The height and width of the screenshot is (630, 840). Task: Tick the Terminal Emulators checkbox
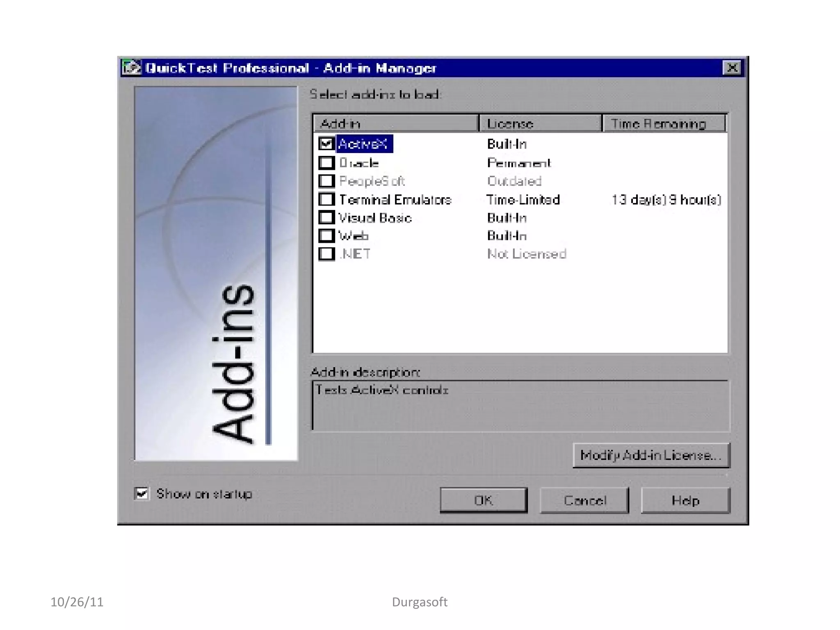(x=326, y=199)
